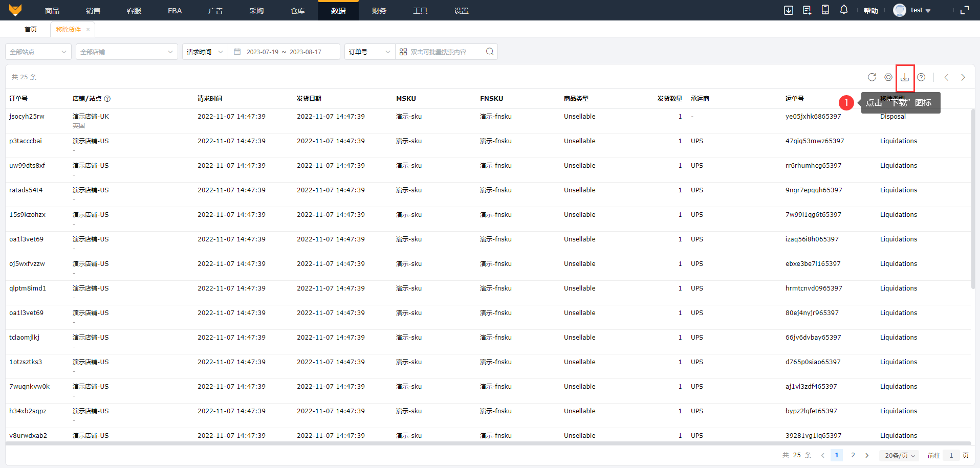Open the 广告 menu
The image size is (980, 468).
click(215, 10)
